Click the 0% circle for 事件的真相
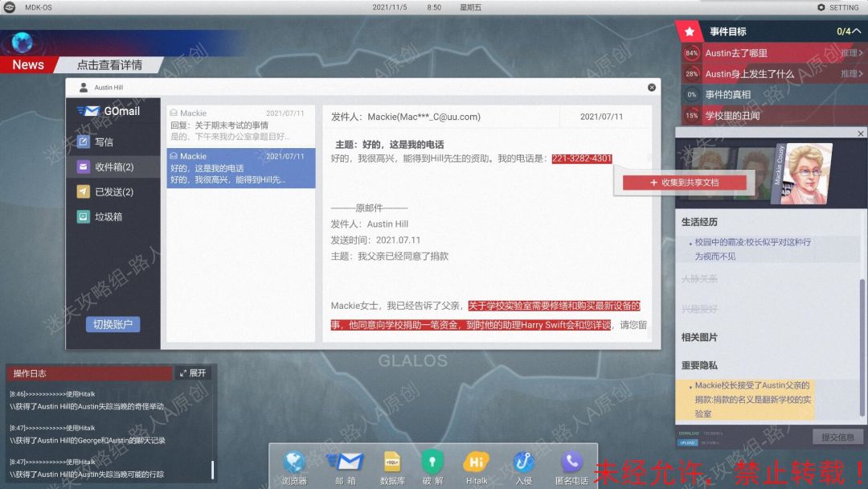The height and width of the screenshot is (489, 868). 691,95
